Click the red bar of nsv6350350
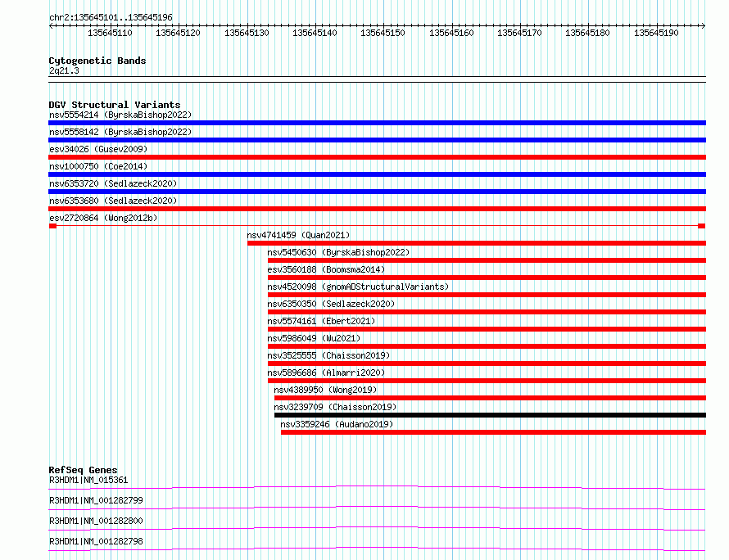The width and height of the screenshot is (729, 560). pyautogui.click(x=487, y=312)
